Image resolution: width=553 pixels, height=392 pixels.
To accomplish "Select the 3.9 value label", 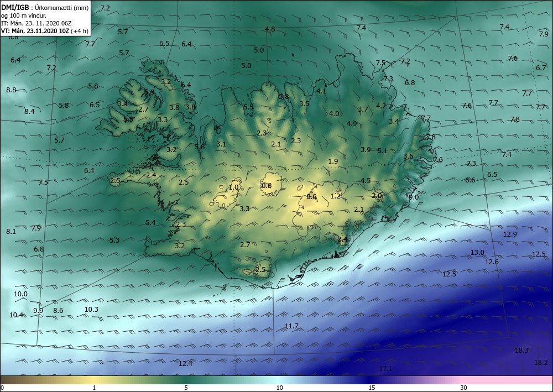I will tap(366, 149).
